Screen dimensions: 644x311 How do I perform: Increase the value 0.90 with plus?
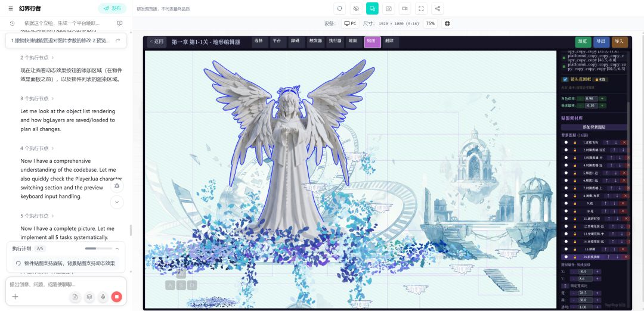point(602,99)
